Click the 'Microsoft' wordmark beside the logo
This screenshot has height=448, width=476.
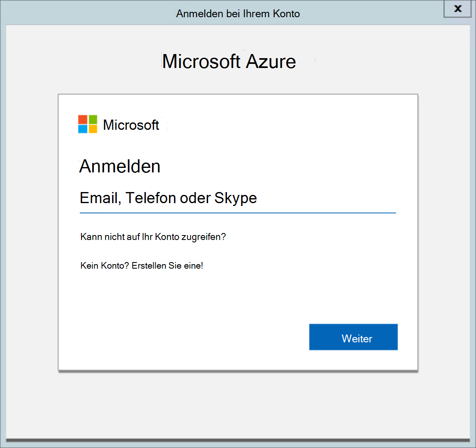131,125
